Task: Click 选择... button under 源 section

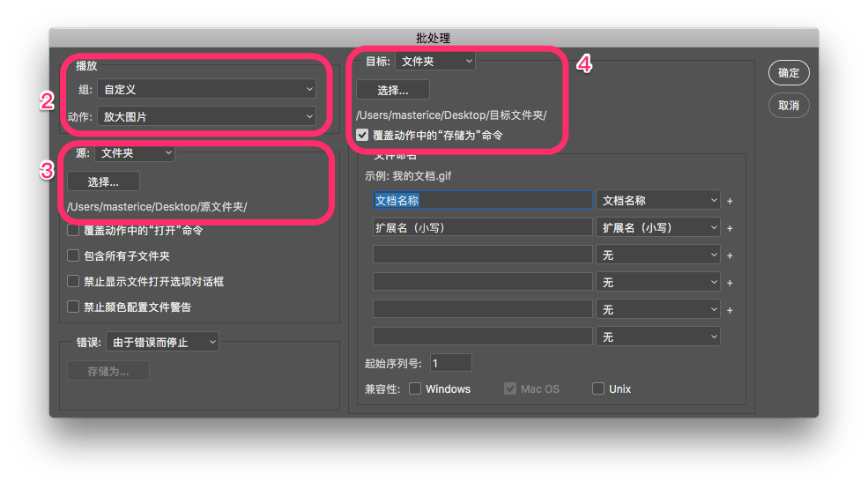Action: pos(103,181)
